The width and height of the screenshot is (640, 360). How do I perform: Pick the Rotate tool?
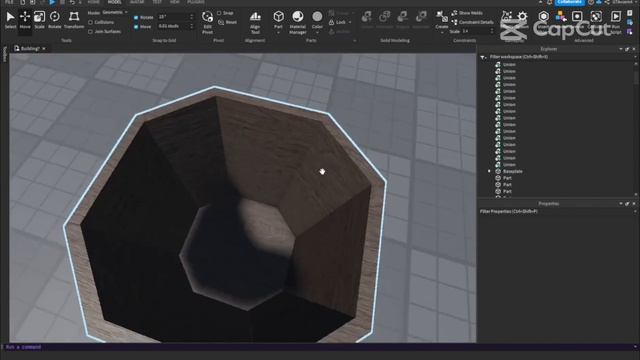[55, 20]
